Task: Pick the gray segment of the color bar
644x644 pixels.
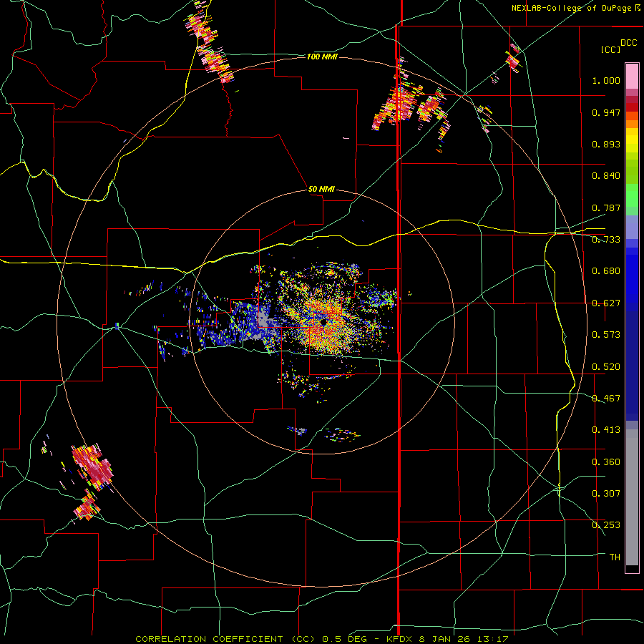Action: (x=632, y=497)
